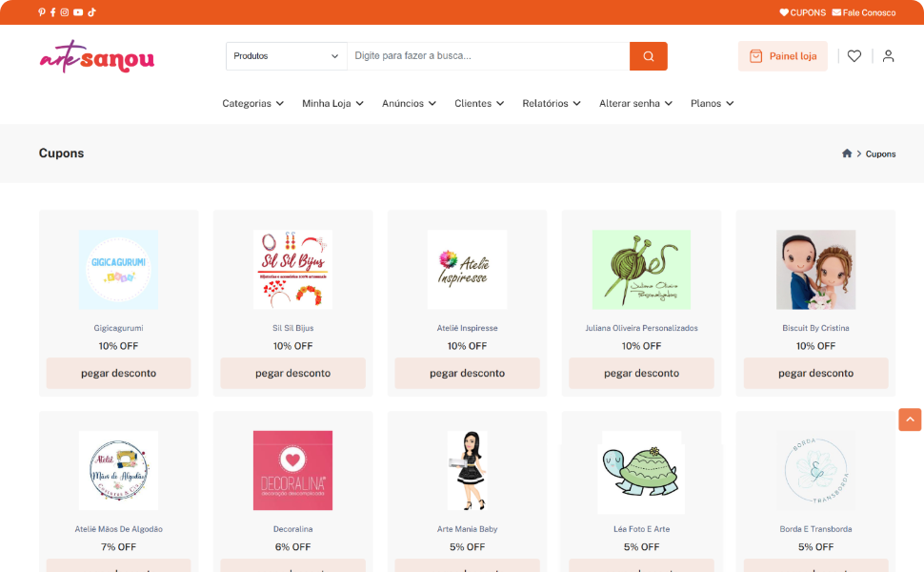This screenshot has width=924, height=572.
Task: Open the YouTube social link
Action: tap(78, 12)
